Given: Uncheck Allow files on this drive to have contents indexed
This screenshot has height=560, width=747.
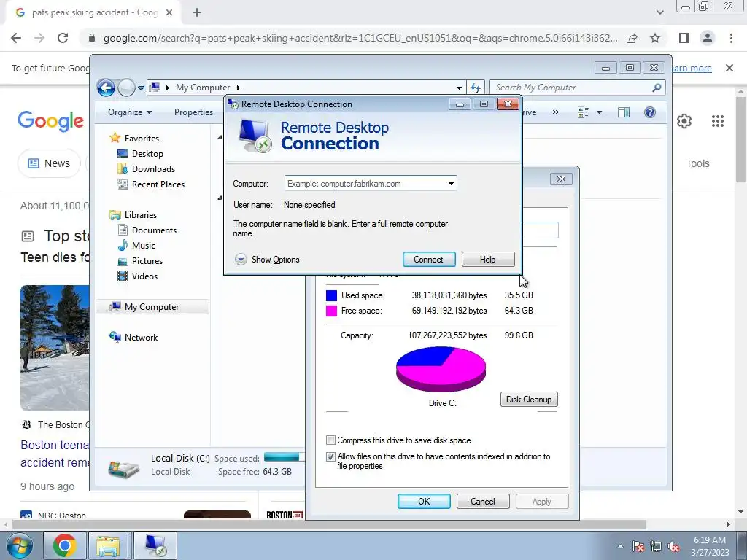Looking at the screenshot, I should 330,456.
